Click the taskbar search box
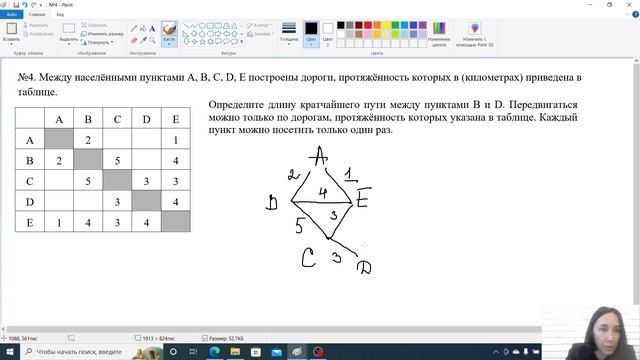The width and height of the screenshot is (640, 360). (x=91, y=352)
